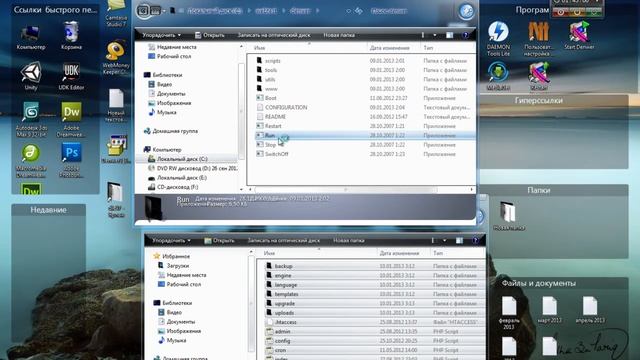Launch DAEMON Tools Lite shortcut
The image size is (640, 360).
498,39
